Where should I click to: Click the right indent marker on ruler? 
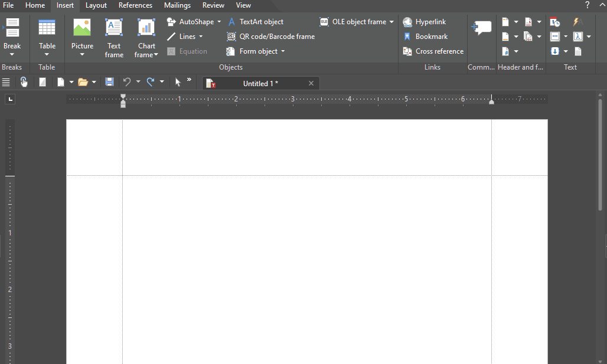click(491, 102)
